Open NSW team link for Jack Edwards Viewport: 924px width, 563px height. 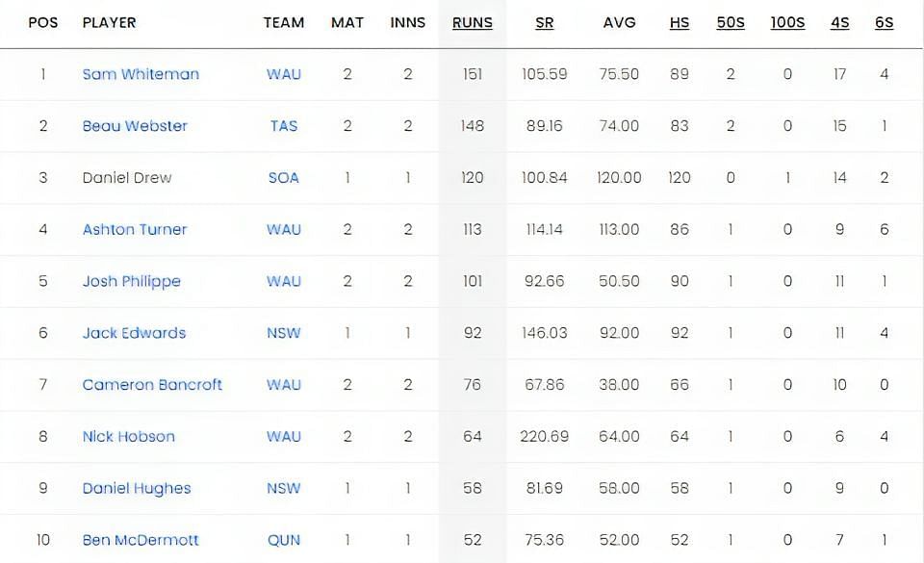click(283, 333)
